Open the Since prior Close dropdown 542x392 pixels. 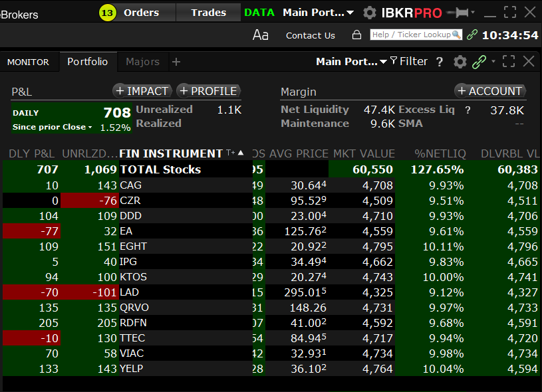click(x=52, y=127)
